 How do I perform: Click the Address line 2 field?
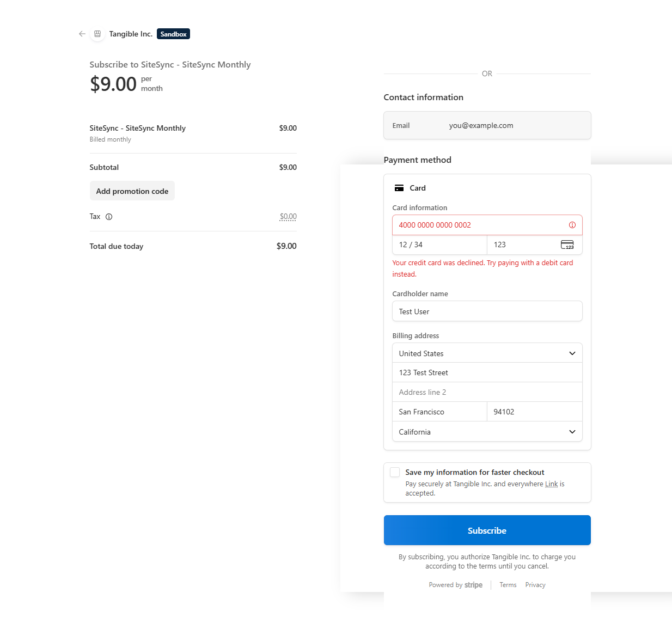(x=487, y=392)
